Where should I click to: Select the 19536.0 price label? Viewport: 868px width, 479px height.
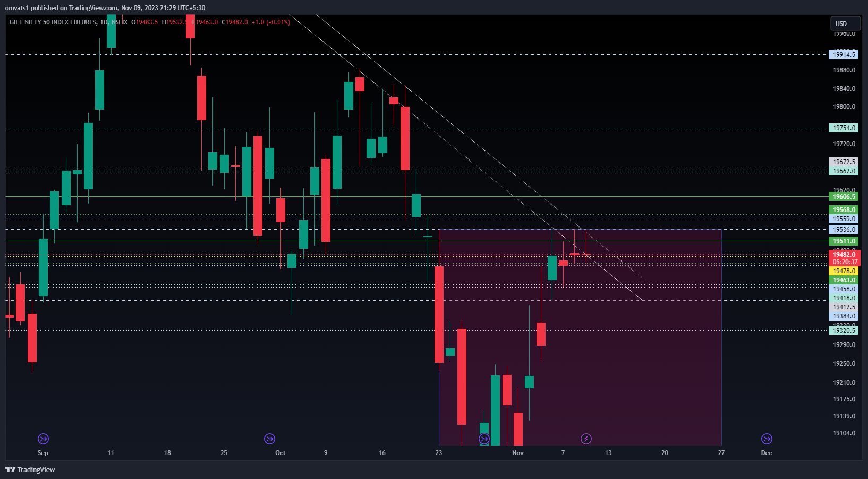[844, 230]
